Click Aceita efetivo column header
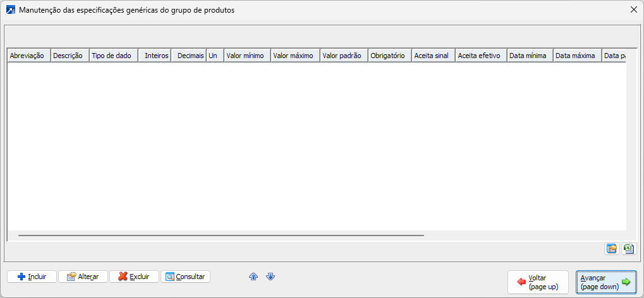This screenshot has height=298, width=644. 481,56
